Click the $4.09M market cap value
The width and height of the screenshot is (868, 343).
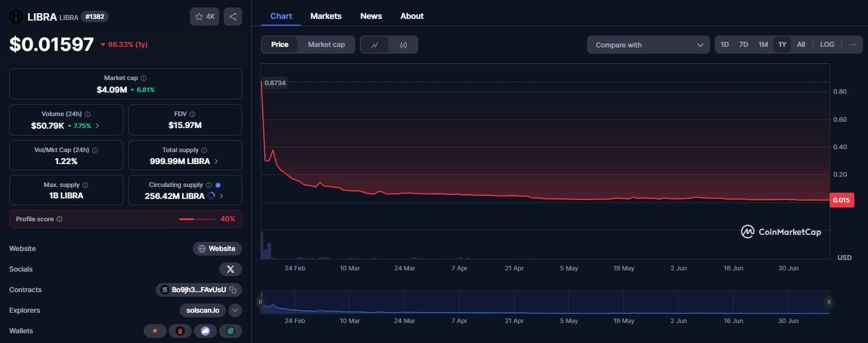point(112,89)
